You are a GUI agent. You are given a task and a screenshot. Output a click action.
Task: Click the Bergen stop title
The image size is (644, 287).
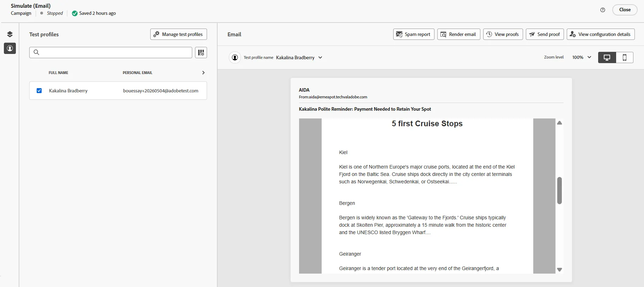click(x=347, y=203)
